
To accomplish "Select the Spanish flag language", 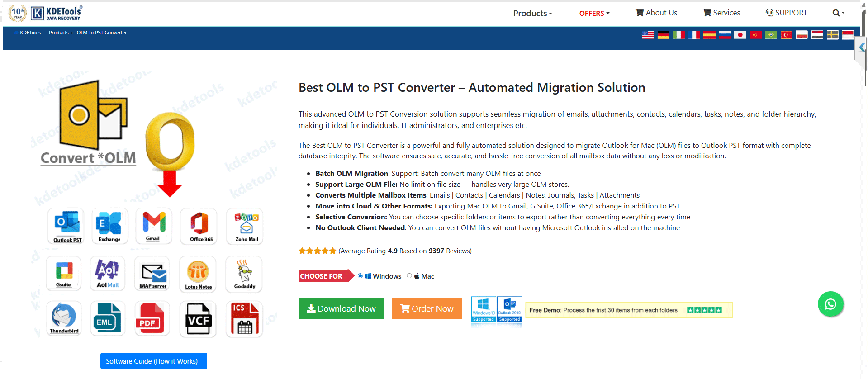I will point(709,35).
